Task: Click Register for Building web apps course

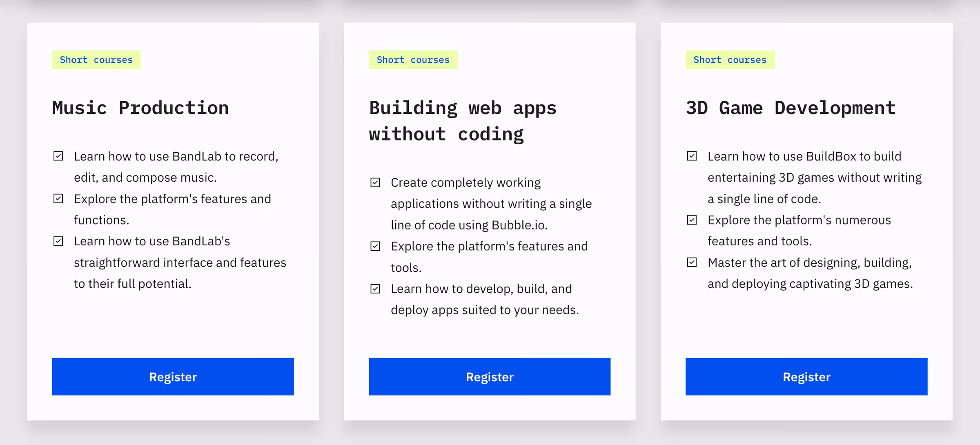Action: (x=490, y=376)
